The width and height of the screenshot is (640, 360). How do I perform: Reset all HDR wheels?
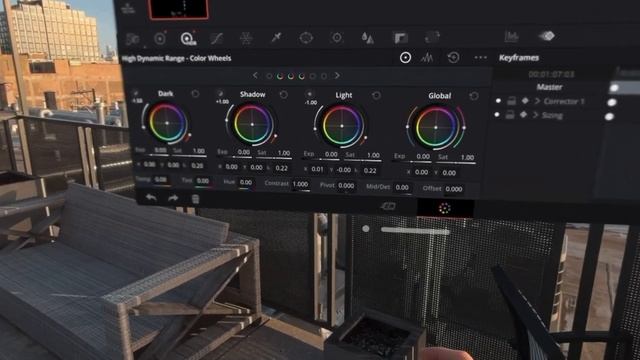click(453, 58)
